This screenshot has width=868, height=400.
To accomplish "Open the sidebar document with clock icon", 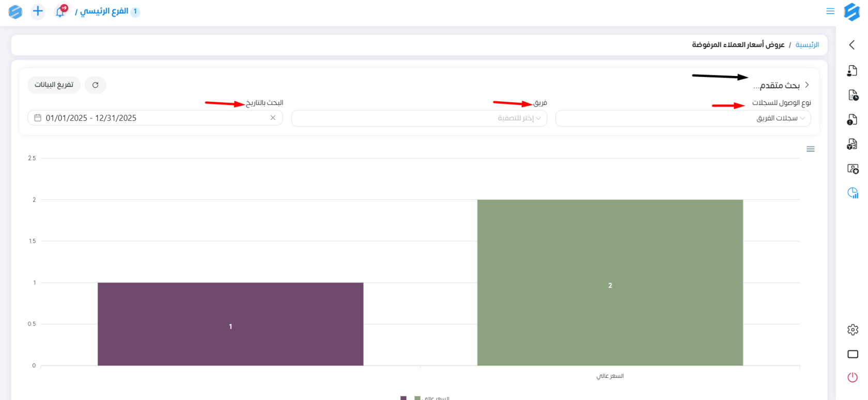I will tap(853, 95).
